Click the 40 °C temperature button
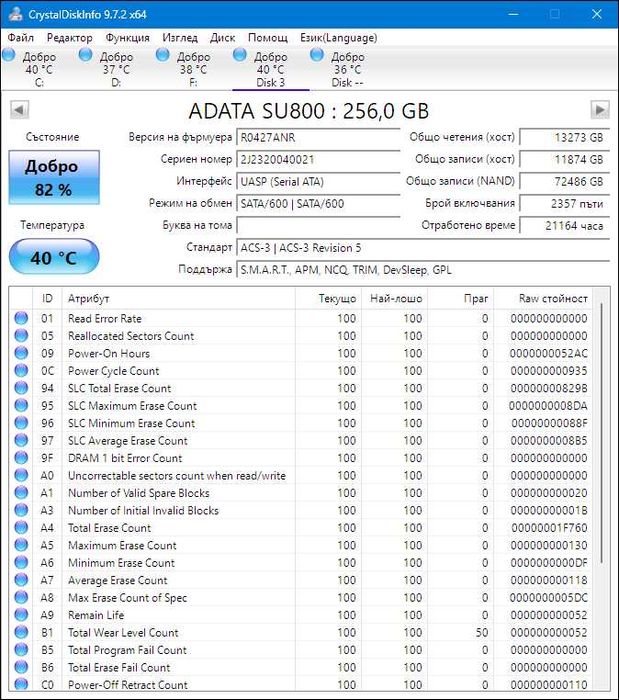This screenshot has height=700, width=619. click(x=54, y=257)
